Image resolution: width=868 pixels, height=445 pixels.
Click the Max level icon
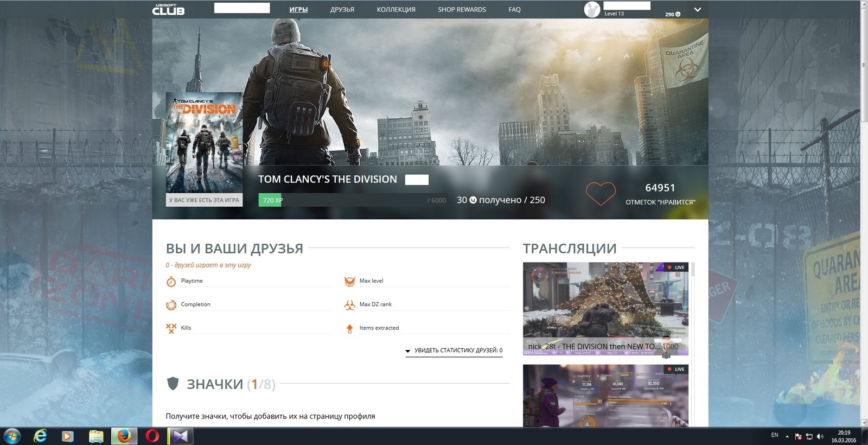coord(349,281)
